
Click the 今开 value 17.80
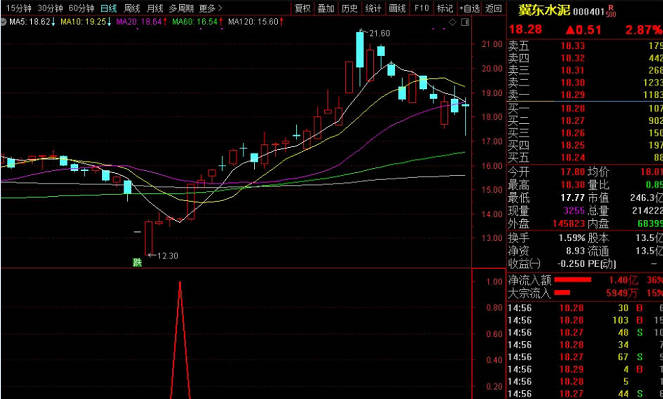[x=573, y=172]
